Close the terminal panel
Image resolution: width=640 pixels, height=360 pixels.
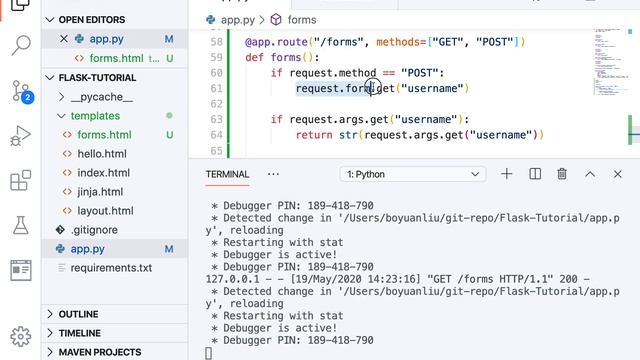click(x=618, y=174)
